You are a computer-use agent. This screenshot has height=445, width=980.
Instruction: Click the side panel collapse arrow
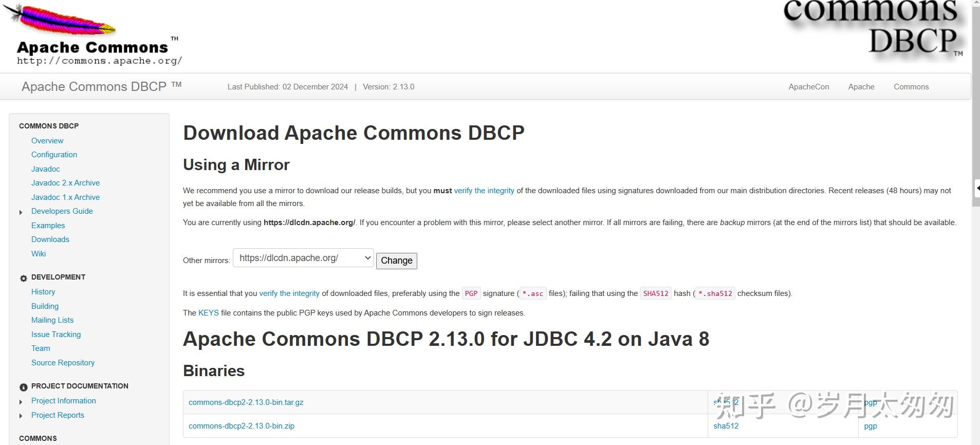click(977, 188)
